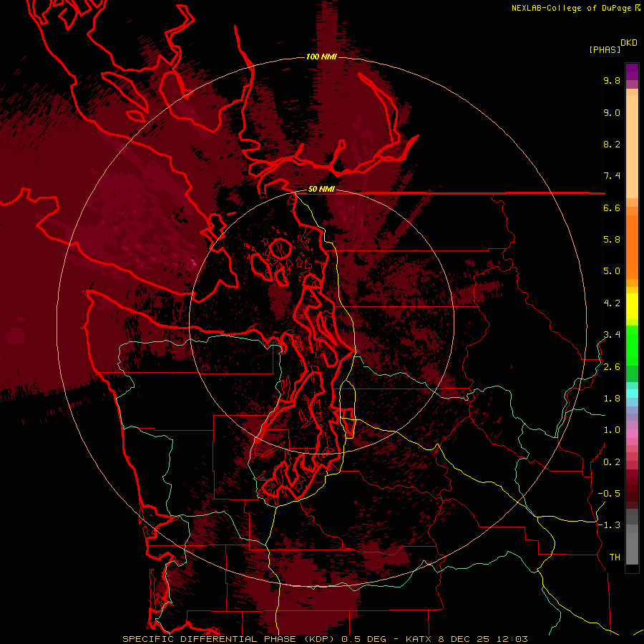The image size is (644, 644).
Task: Click the 0.2 value on color scale
Action: pyautogui.click(x=612, y=462)
